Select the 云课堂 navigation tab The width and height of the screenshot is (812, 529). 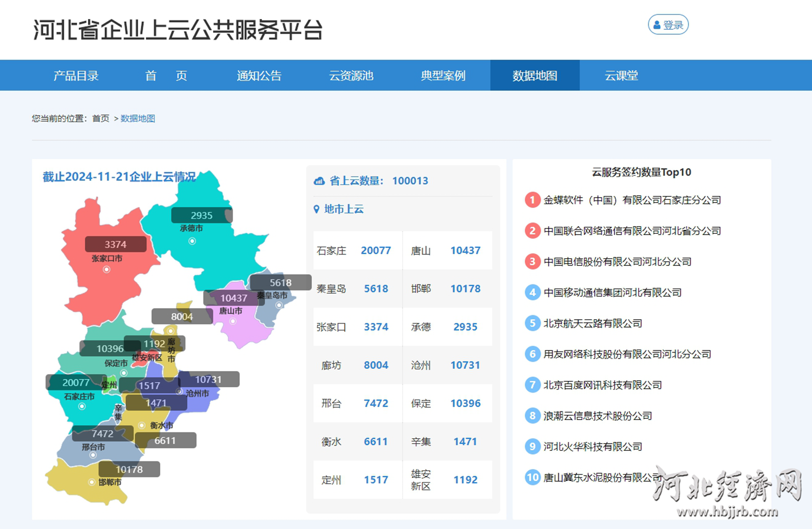(621, 75)
